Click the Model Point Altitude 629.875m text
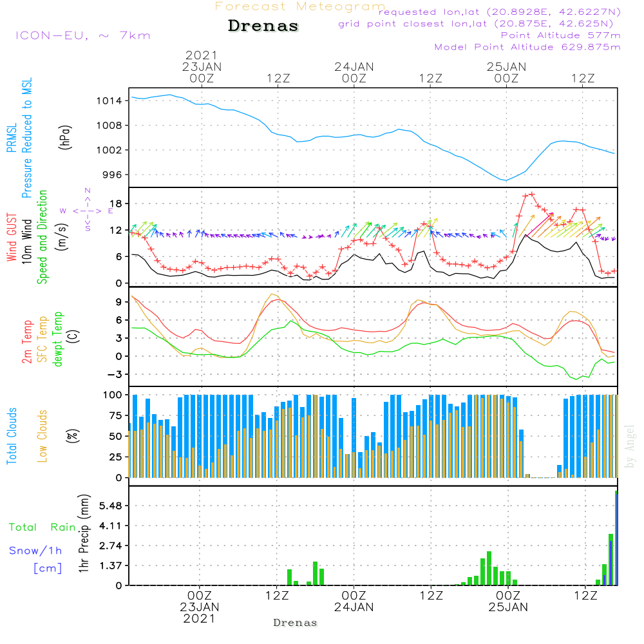Image resolution: width=644 pixels, height=644 pixels. point(527,47)
